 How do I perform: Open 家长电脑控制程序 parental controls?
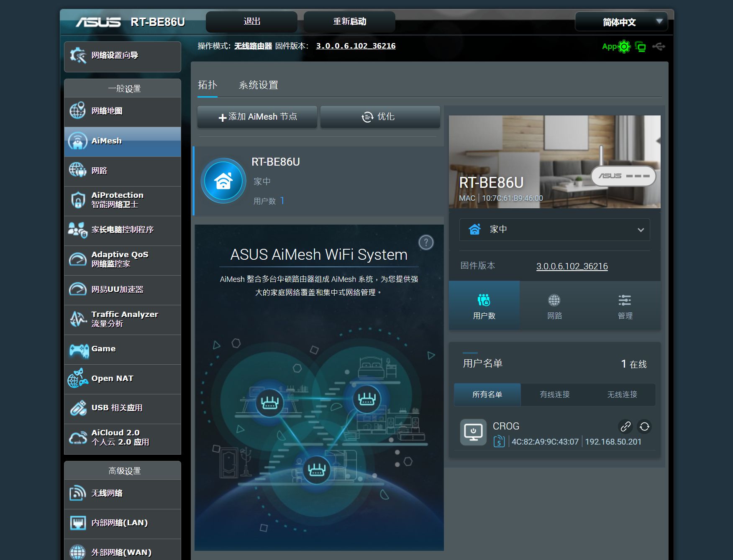(123, 230)
